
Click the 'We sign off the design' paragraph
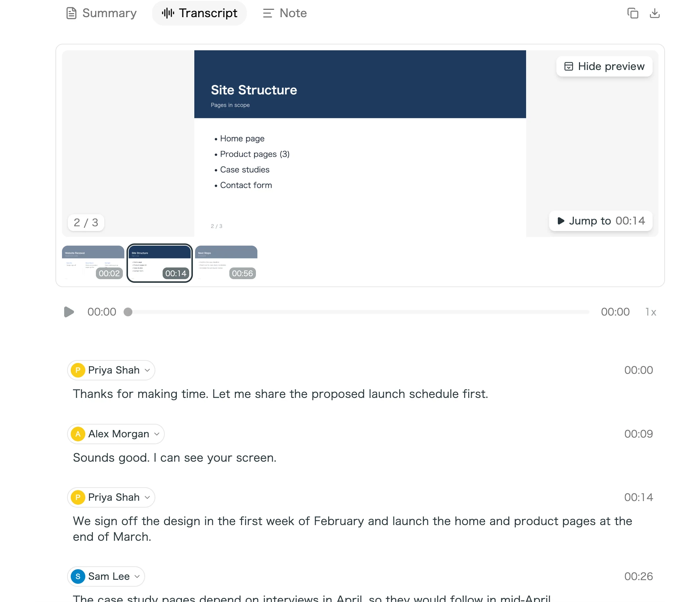(x=352, y=529)
